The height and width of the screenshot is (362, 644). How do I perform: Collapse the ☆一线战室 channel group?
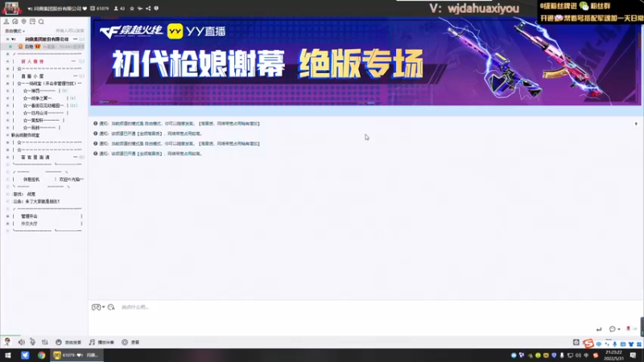(x=7, y=84)
